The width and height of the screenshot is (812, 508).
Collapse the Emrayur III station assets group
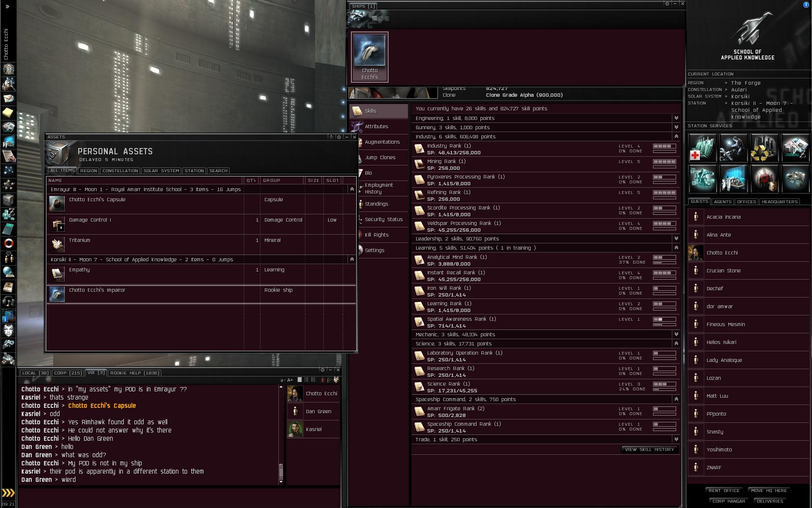click(352, 189)
